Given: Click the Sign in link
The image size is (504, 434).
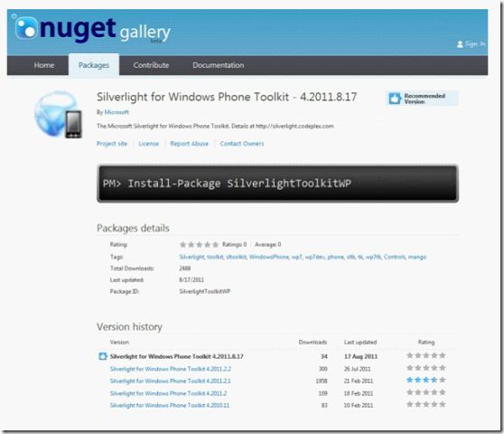Looking at the screenshot, I should click(x=475, y=43).
